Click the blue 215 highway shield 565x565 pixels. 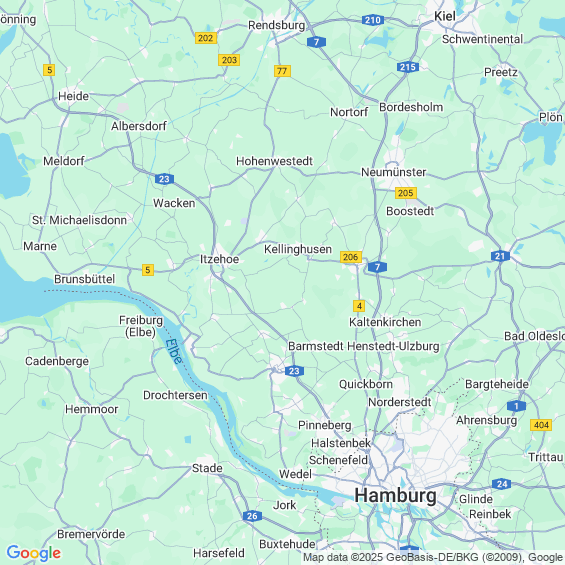(x=408, y=67)
